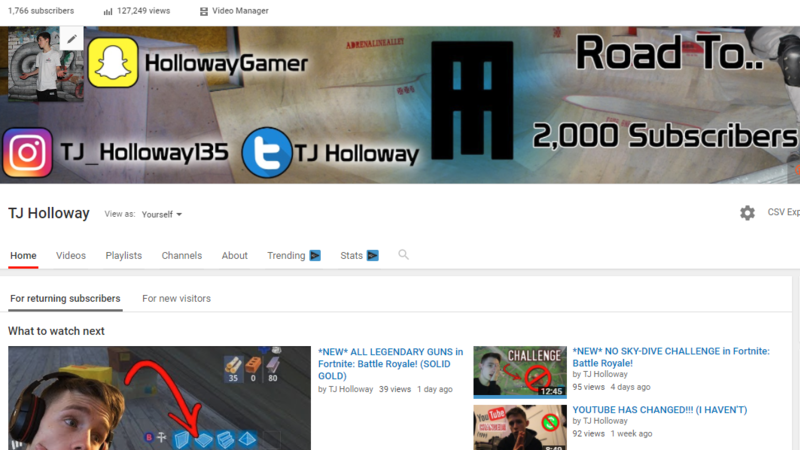Viewport: 800px width, 450px height.
Task: Click the YOUTUBE HAS CHANGED video thumbnail
Action: 519,427
